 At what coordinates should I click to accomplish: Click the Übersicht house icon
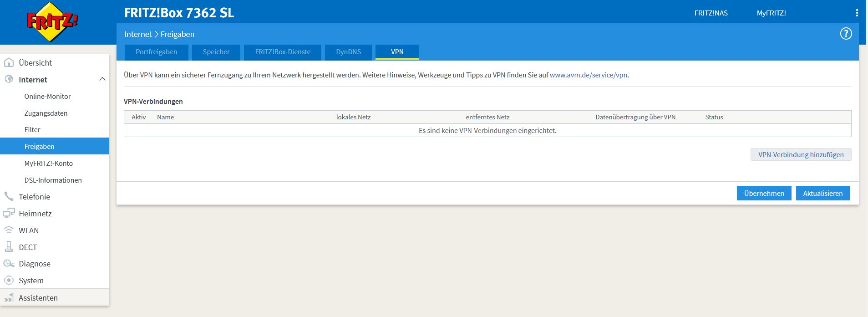pyautogui.click(x=9, y=62)
